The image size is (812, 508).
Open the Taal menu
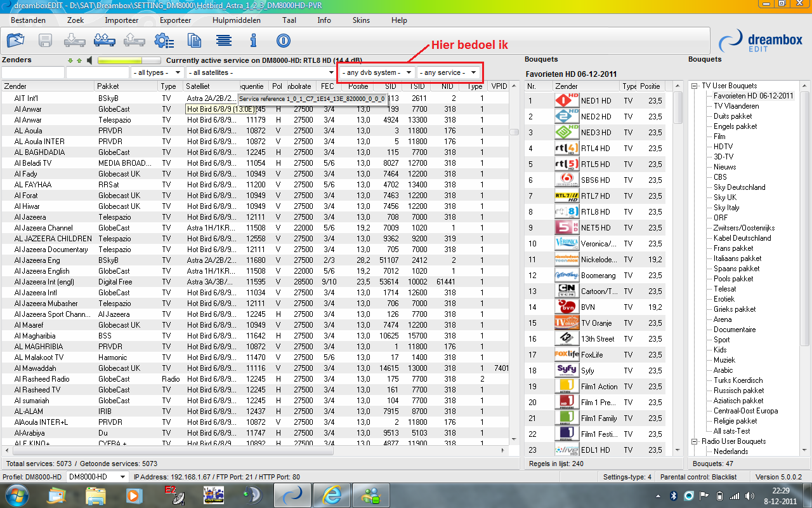tap(289, 20)
